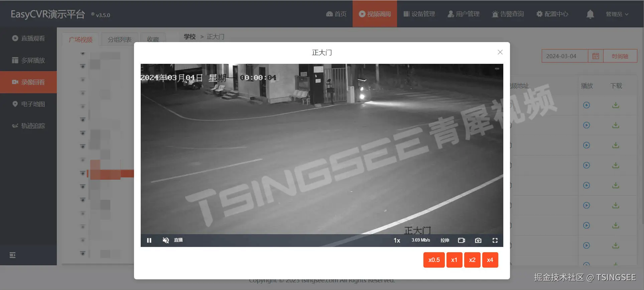Go to 设备管理 menu
This screenshot has height=290, width=644.
coord(419,14)
